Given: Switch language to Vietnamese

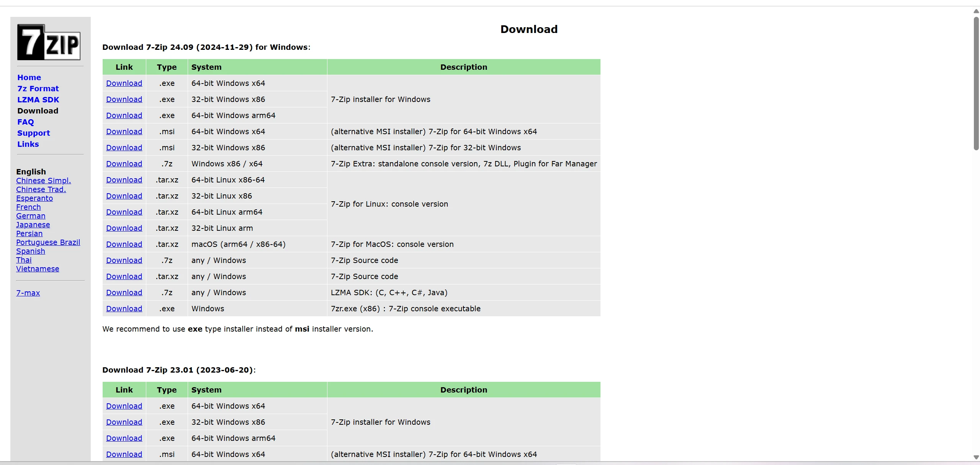Looking at the screenshot, I should pos(38,269).
